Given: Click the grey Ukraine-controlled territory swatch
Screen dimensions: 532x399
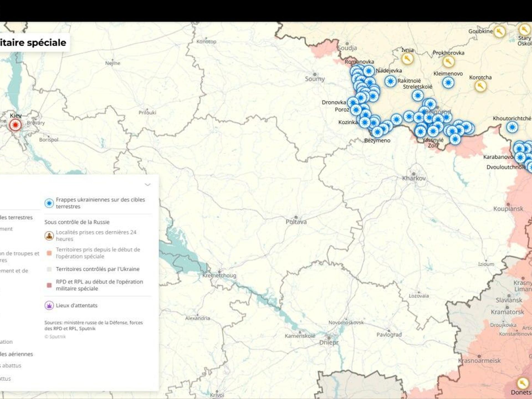Looking at the screenshot, I should coord(49,269).
